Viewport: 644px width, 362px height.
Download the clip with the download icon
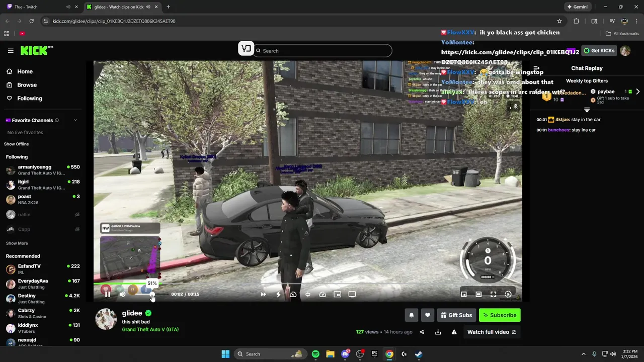point(438,332)
